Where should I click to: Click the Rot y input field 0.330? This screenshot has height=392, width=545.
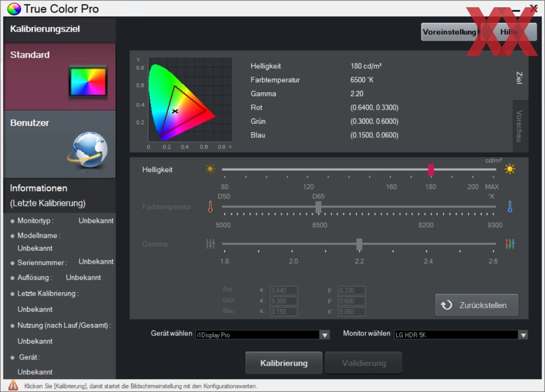click(352, 290)
